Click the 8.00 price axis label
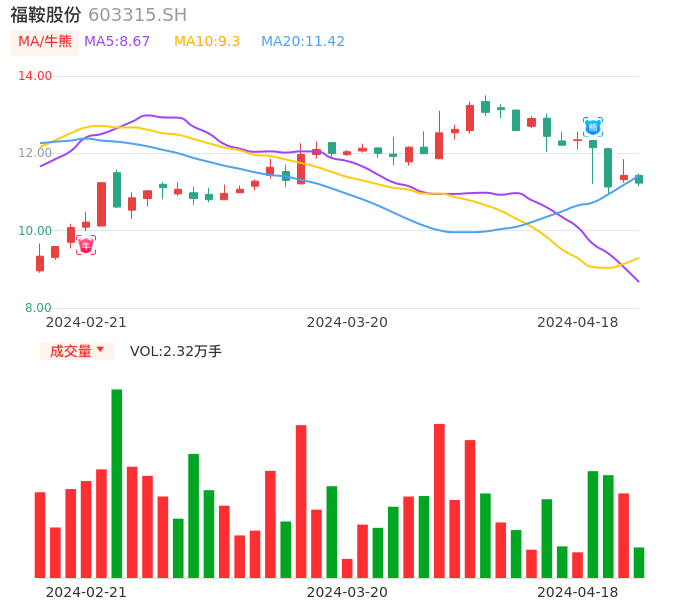 pyautogui.click(x=38, y=308)
